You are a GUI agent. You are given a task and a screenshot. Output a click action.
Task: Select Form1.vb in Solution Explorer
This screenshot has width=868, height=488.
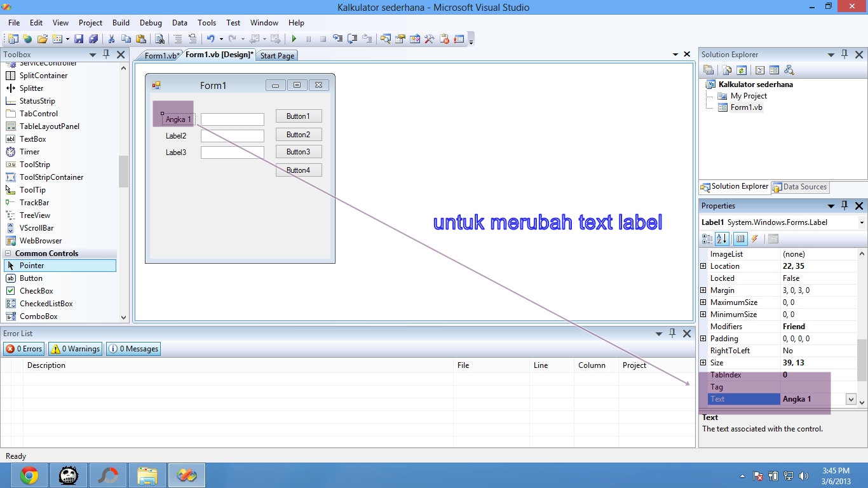[x=747, y=107]
